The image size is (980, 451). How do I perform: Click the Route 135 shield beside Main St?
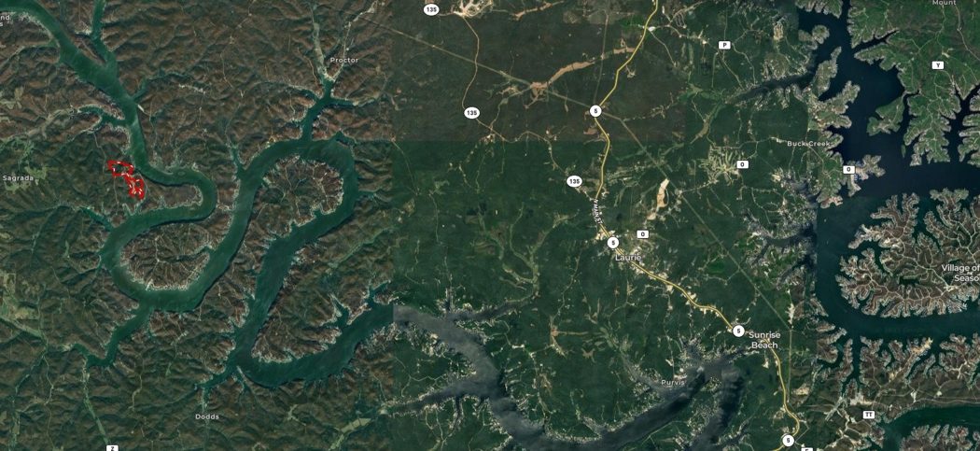(x=574, y=181)
